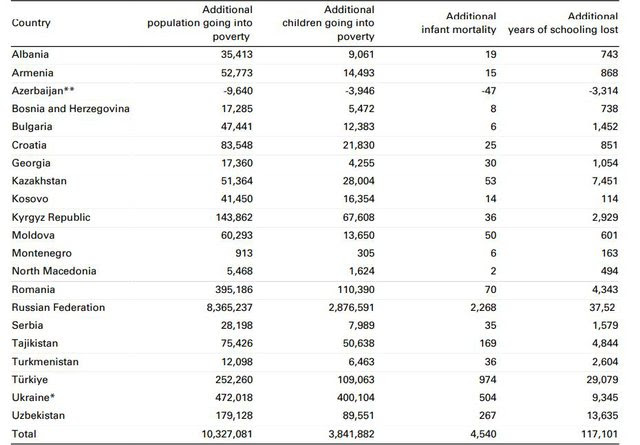Click the Total population value 10,327,081
640x445 pixels.
tap(227, 434)
